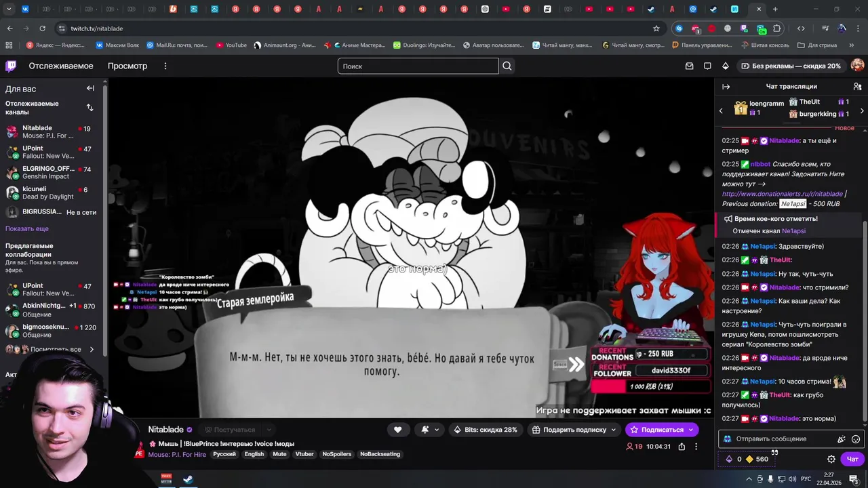Show more bookmarks with the chevron

pyautogui.click(x=851, y=45)
